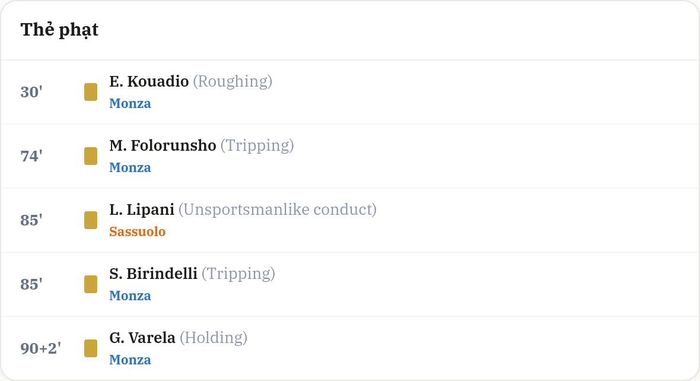Open the Monza team link under G. Varela

[130, 360]
